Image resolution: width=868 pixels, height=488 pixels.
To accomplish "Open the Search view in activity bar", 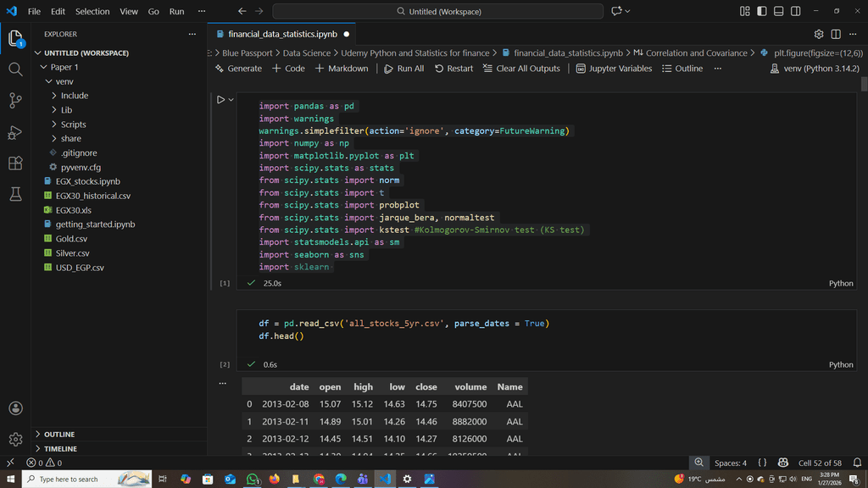I will click(x=15, y=69).
